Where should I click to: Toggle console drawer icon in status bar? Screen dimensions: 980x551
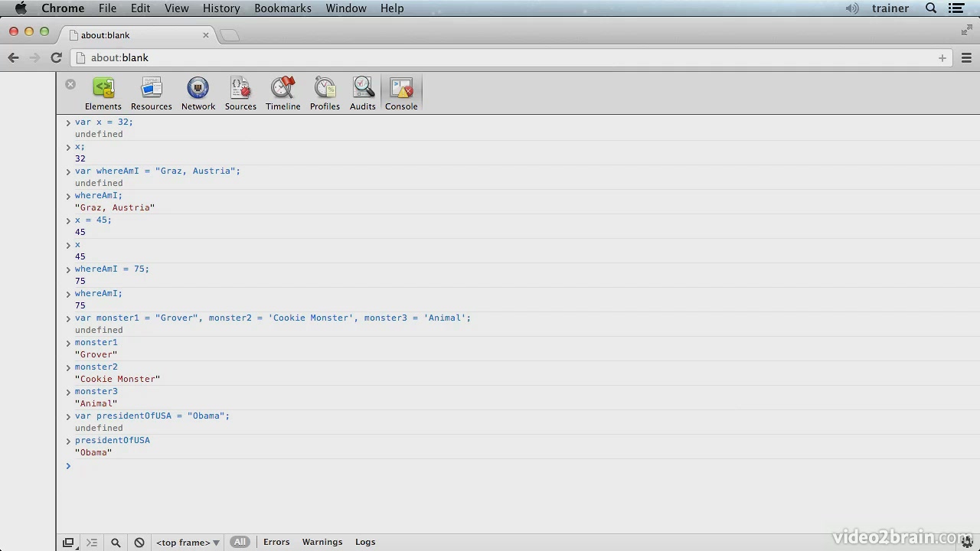click(92, 542)
